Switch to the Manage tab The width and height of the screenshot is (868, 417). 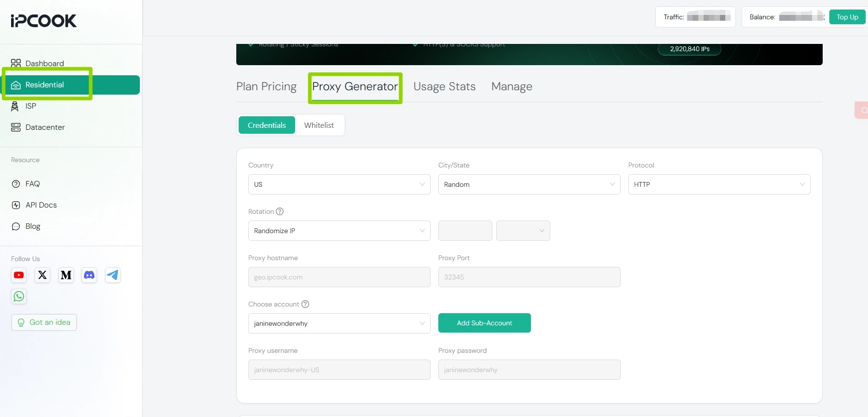coord(512,86)
